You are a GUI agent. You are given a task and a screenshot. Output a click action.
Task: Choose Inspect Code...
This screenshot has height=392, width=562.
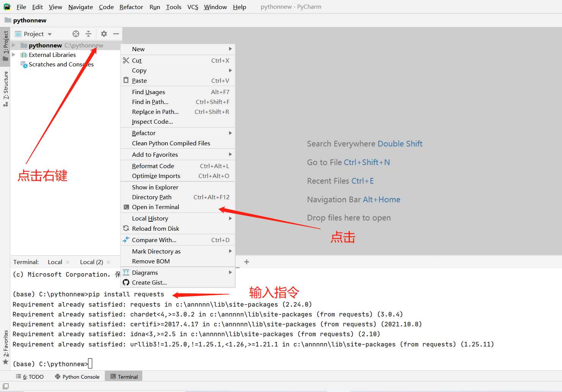point(178,121)
